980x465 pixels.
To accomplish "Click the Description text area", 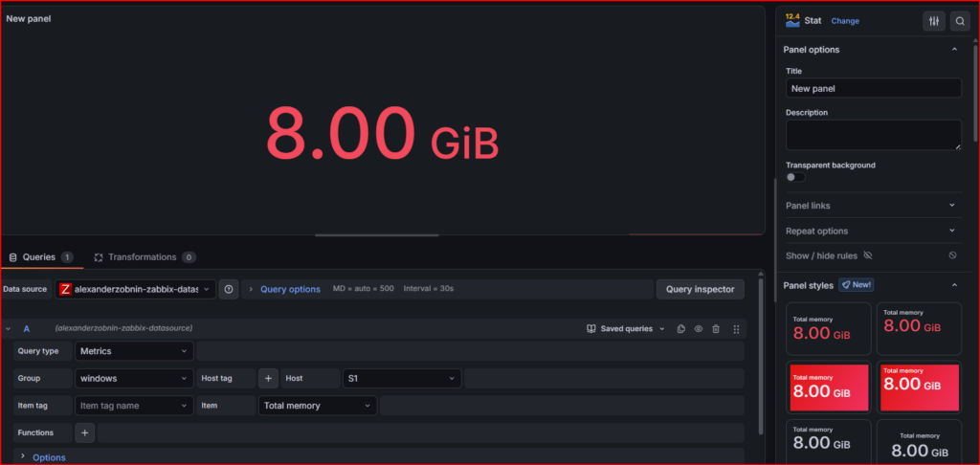I will [873, 135].
